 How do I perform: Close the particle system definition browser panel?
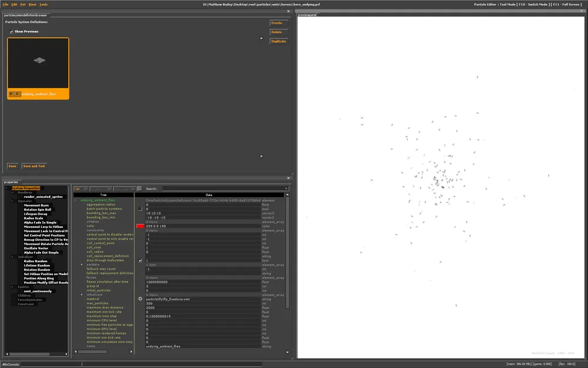[288, 11]
